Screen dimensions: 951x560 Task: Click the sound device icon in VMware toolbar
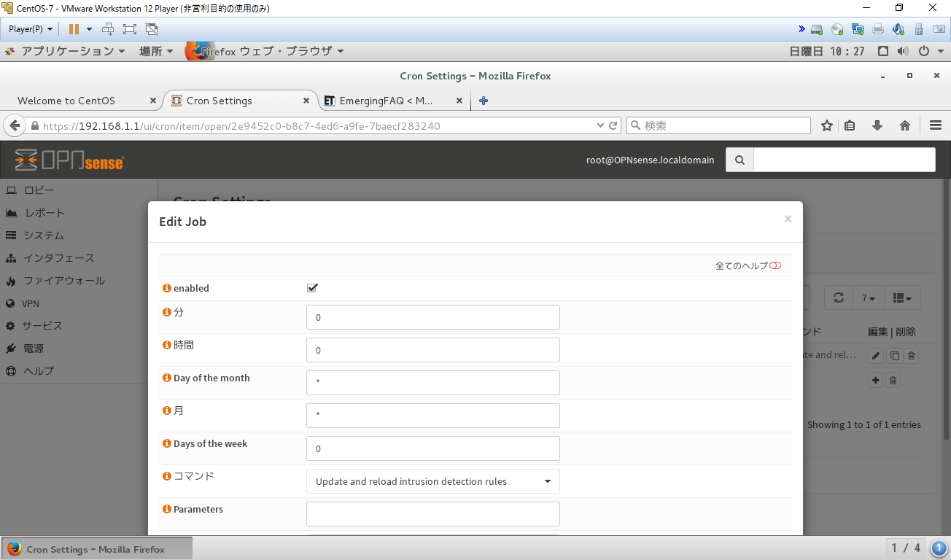898,29
